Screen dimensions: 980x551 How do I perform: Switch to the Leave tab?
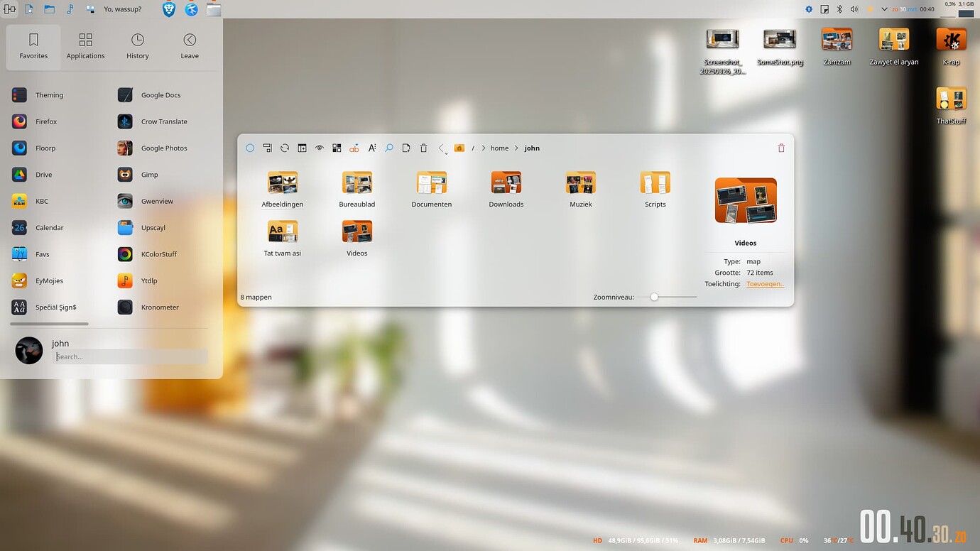click(x=190, y=47)
